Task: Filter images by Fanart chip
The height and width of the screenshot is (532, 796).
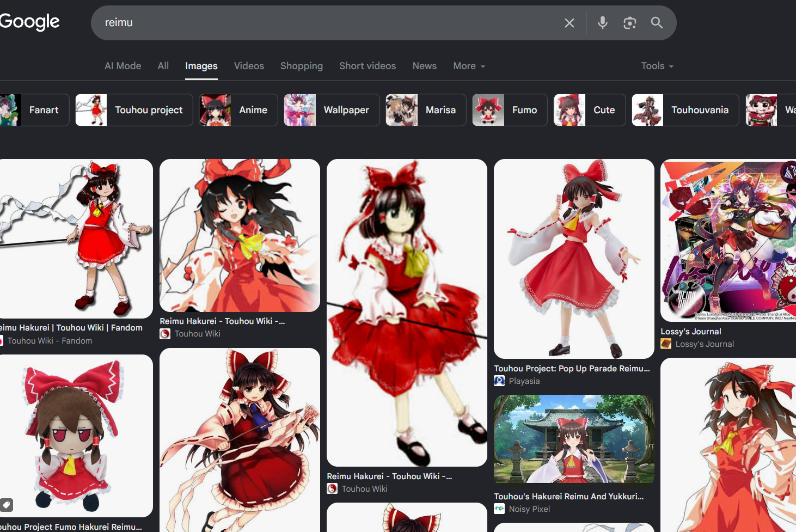Action: pyautogui.click(x=34, y=110)
